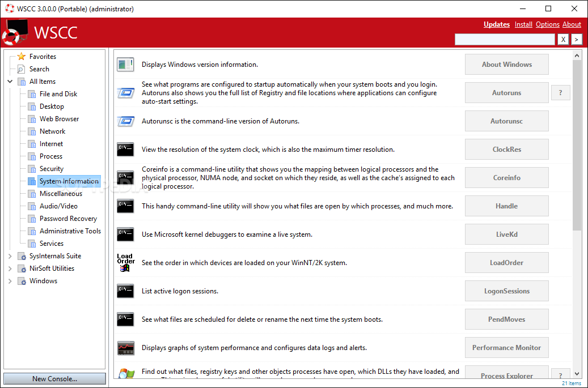Click the Performance Monitor button
The image size is (588, 388).
click(506, 348)
